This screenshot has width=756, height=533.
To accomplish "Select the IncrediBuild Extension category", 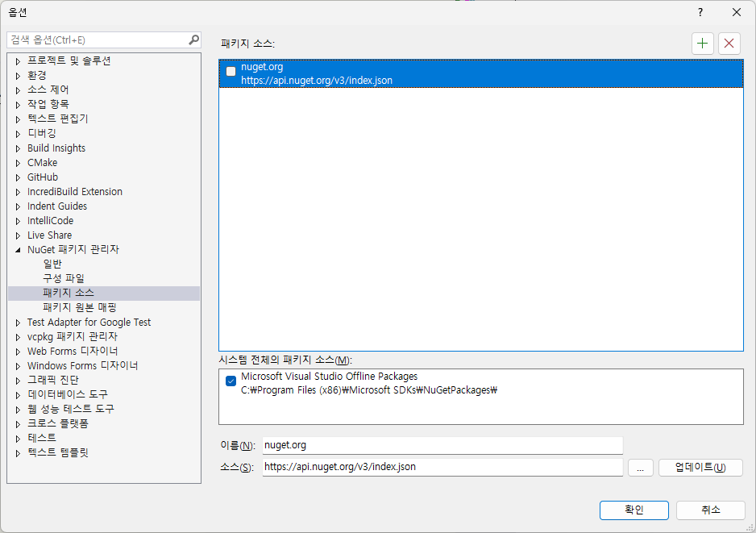I will coord(75,191).
